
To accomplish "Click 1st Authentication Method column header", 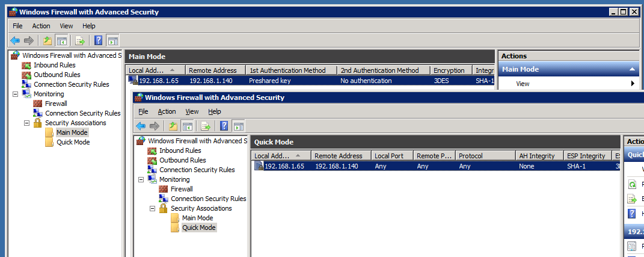I will [291, 70].
